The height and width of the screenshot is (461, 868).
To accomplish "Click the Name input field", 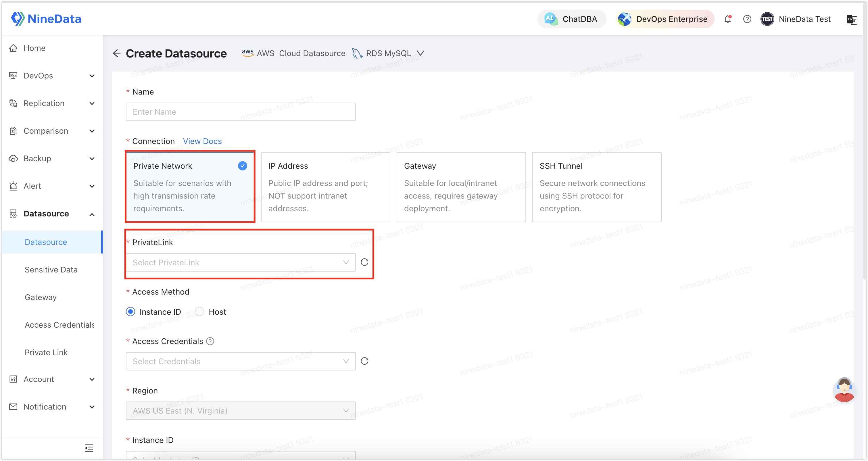I will coord(241,112).
